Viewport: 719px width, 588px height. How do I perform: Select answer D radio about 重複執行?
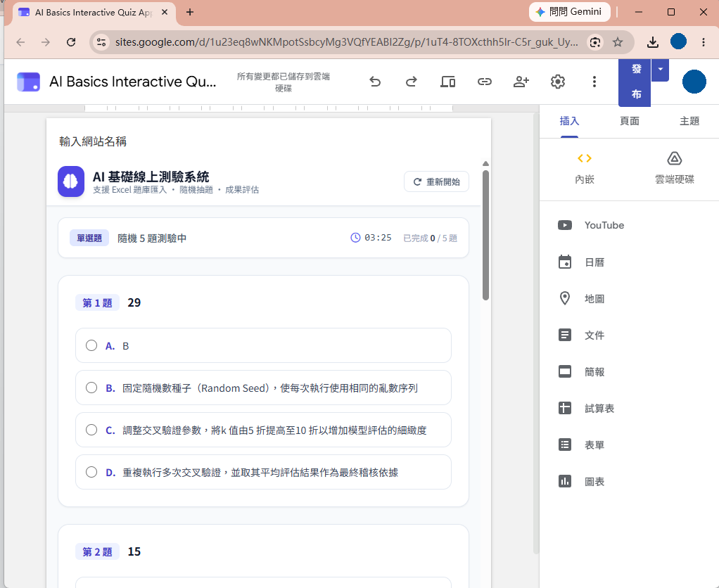click(91, 472)
